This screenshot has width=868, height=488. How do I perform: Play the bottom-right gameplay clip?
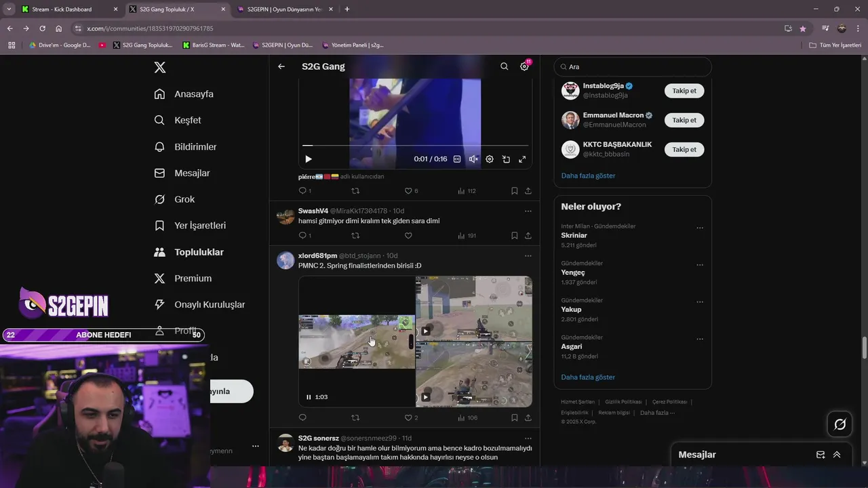point(425,397)
